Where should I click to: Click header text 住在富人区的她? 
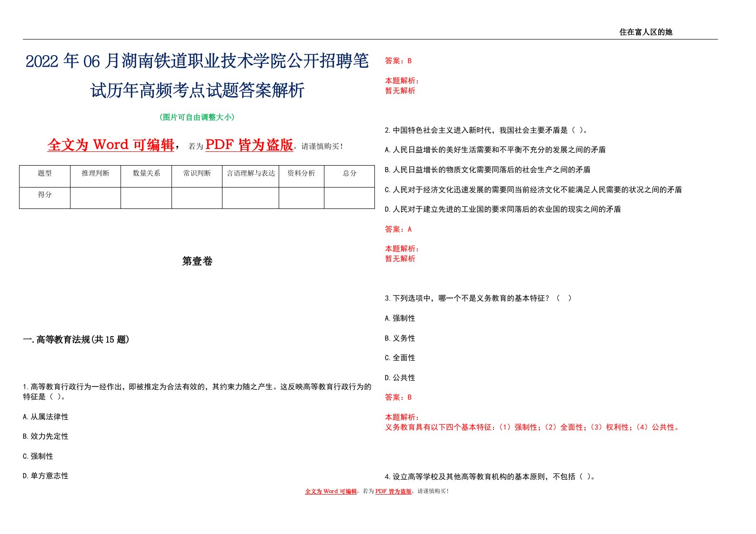pos(645,32)
